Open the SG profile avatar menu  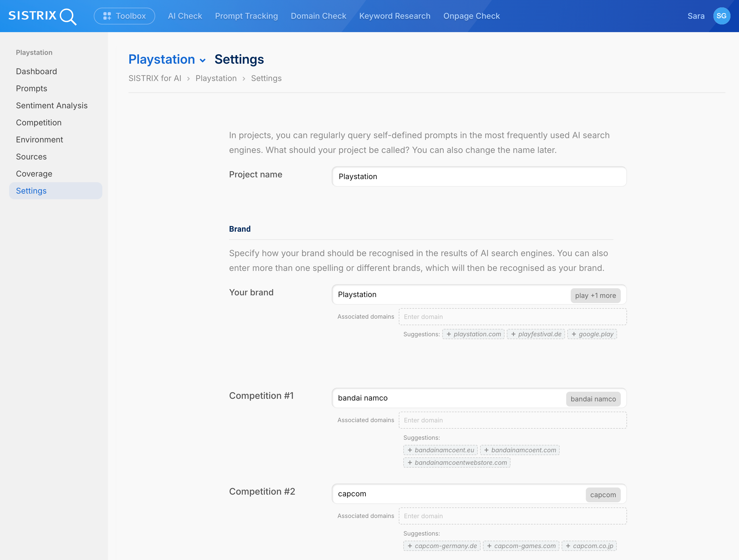click(722, 16)
